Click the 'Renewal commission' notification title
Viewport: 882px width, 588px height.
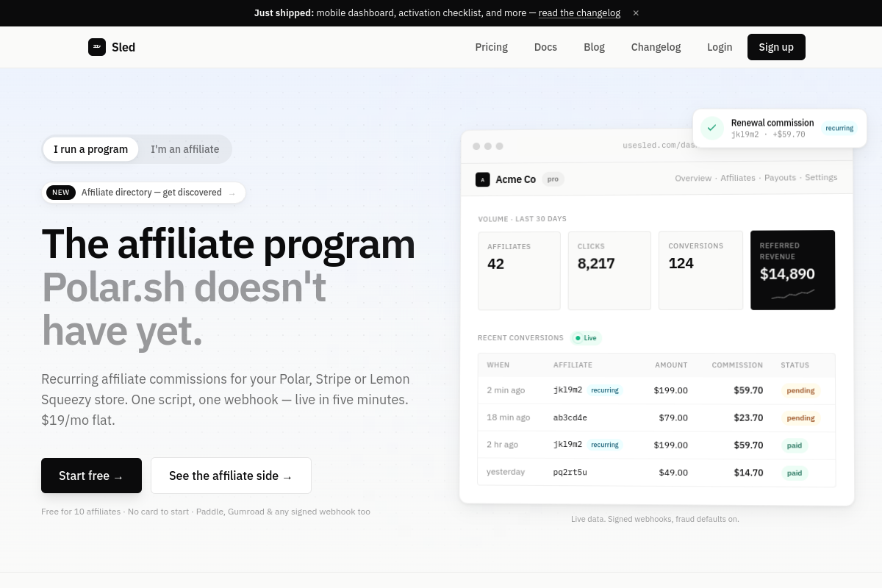(772, 123)
